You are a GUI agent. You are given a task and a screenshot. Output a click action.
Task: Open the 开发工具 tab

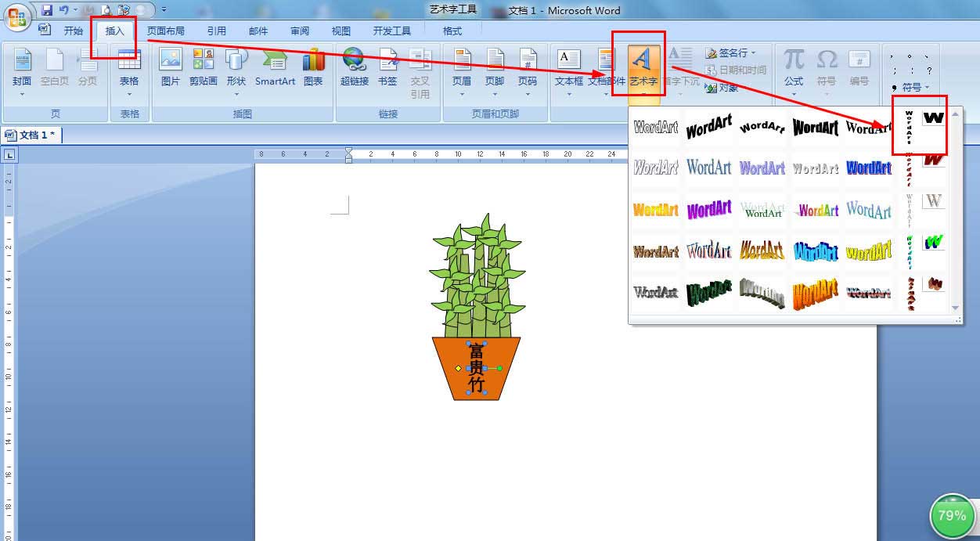click(x=392, y=31)
